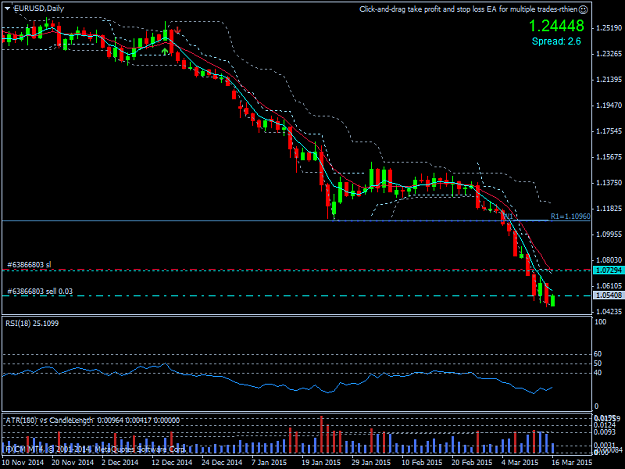625x469 pixels.
Task: Select the EURUSD,Daily chart title
Action: pos(39,8)
